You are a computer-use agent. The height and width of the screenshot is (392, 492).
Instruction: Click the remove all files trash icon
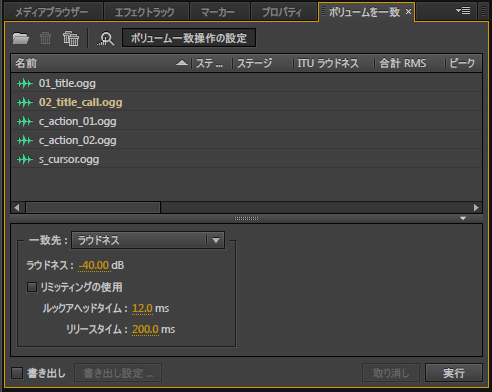[x=71, y=38]
